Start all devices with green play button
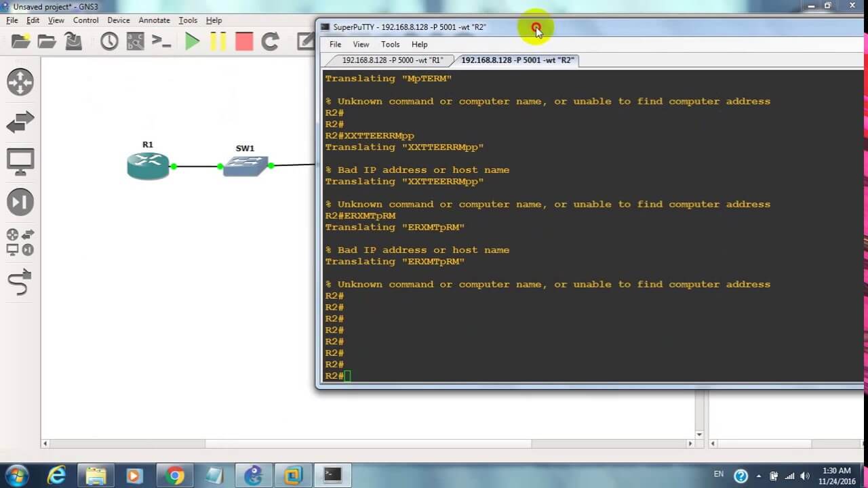Image resolution: width=868 pixels, height=488 pixels. pyautogui.click(x=193, y=41)
